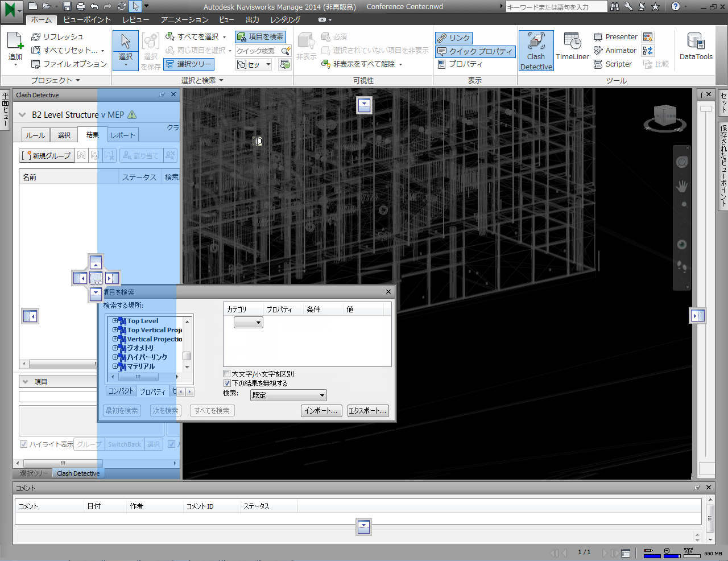Viewport: 728px width, 561px height.
Task: Toggle the 選択ツリー (Selection Tree) ribbon button
Action: (188, 64)
